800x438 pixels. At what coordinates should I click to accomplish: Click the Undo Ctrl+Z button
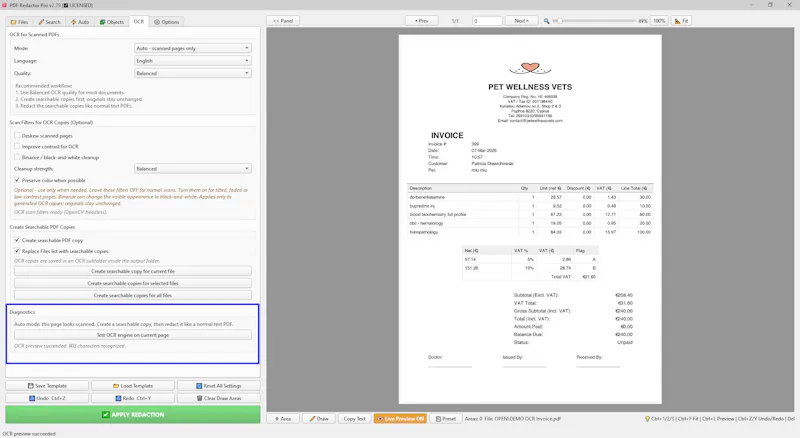click(47, 398)
